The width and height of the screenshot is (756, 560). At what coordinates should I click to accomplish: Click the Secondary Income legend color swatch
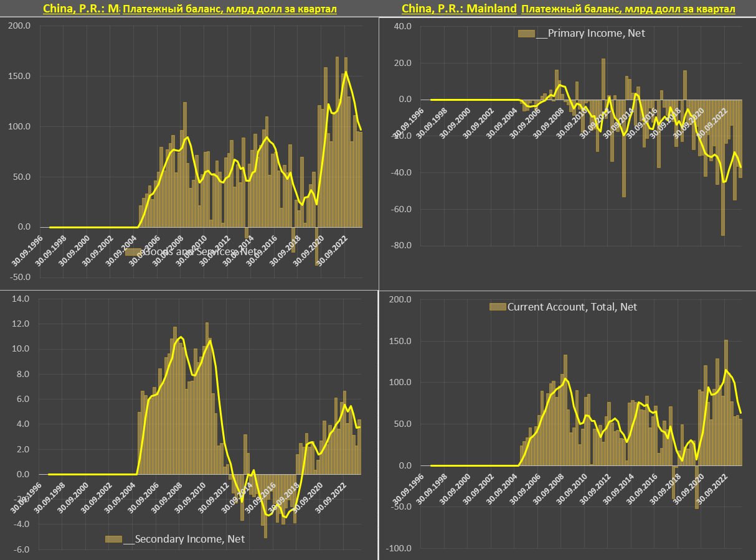point(113,539)
